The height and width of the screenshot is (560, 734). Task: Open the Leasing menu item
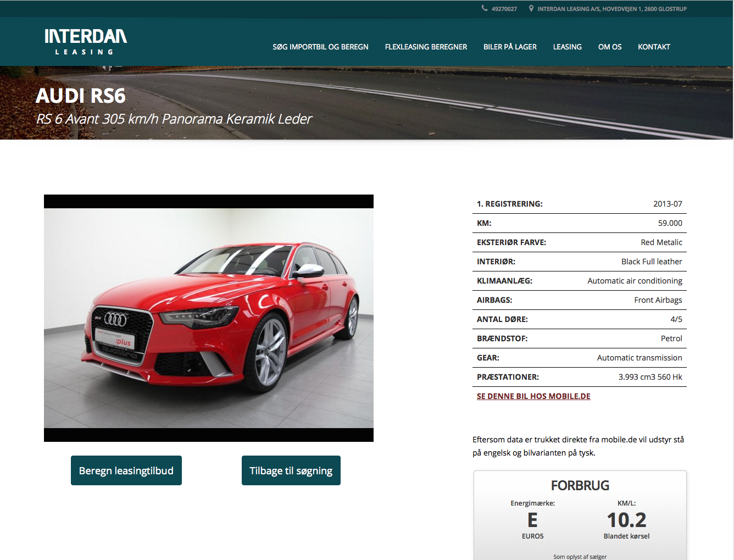point(568,47)
